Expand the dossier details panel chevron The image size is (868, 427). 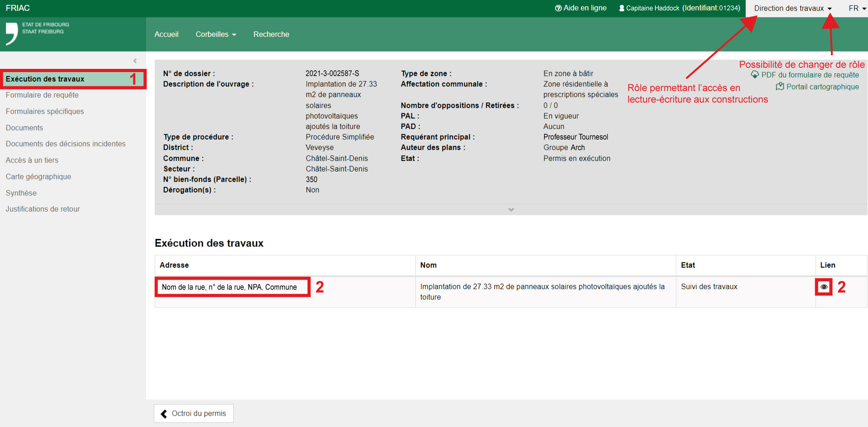(x=511, y=210)
